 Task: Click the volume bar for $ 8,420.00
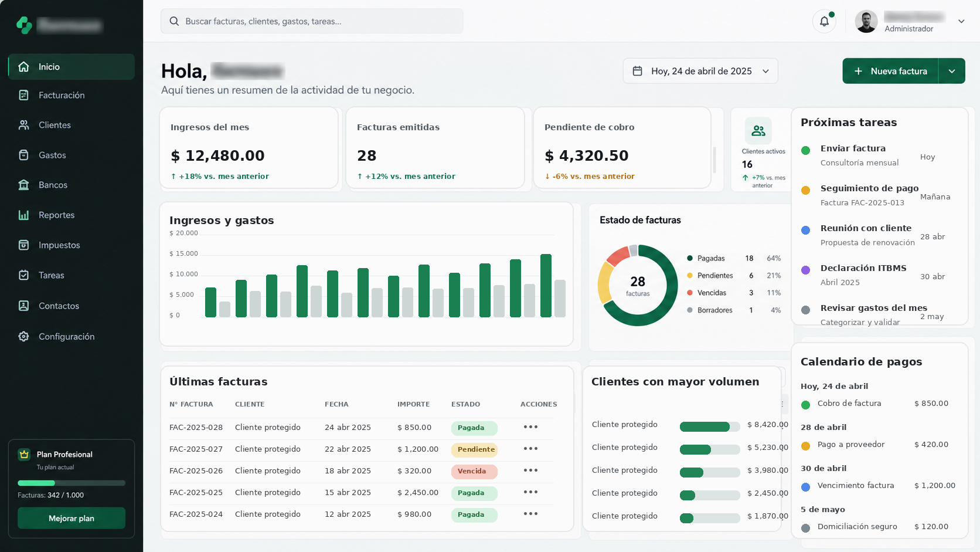pyautogui.click(x=710, y=427)
